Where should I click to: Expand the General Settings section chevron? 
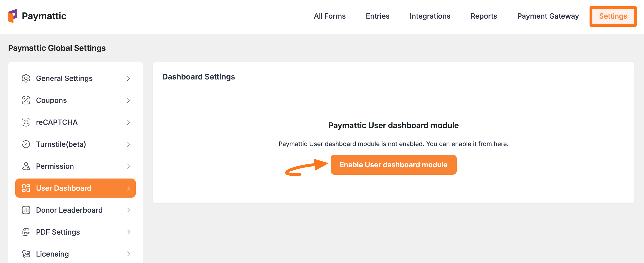129,78
